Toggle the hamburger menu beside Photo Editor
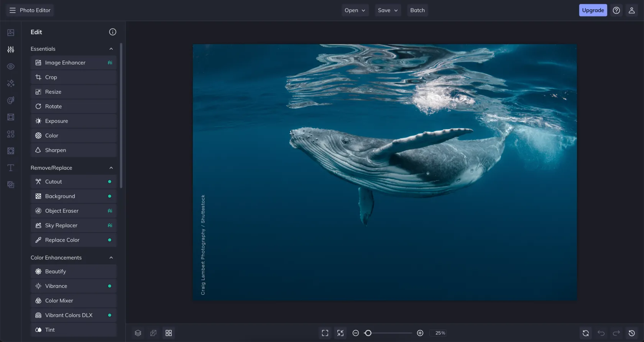The image size is (644, 342). 13,10
